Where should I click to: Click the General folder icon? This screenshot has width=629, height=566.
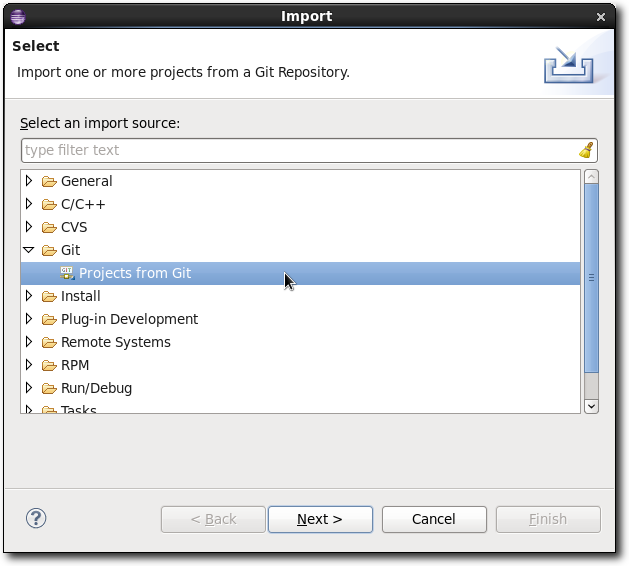click(49, 182)
